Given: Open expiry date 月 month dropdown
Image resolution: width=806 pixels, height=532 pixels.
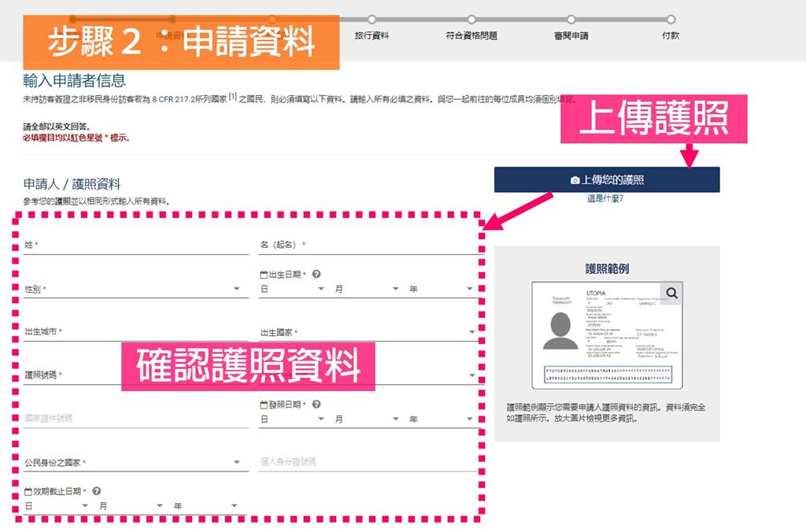Looking at the screenshot, I should pyautogui.click(x=131, y=506).
